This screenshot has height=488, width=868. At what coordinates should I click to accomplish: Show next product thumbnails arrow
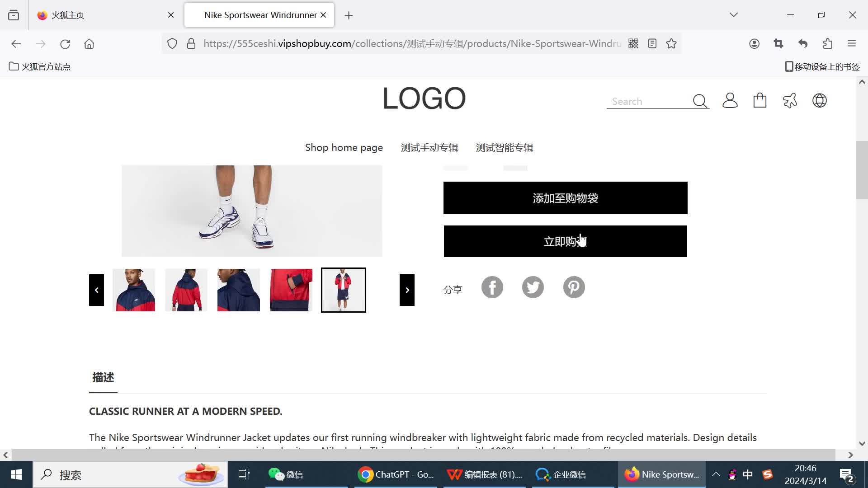point(407,290)
